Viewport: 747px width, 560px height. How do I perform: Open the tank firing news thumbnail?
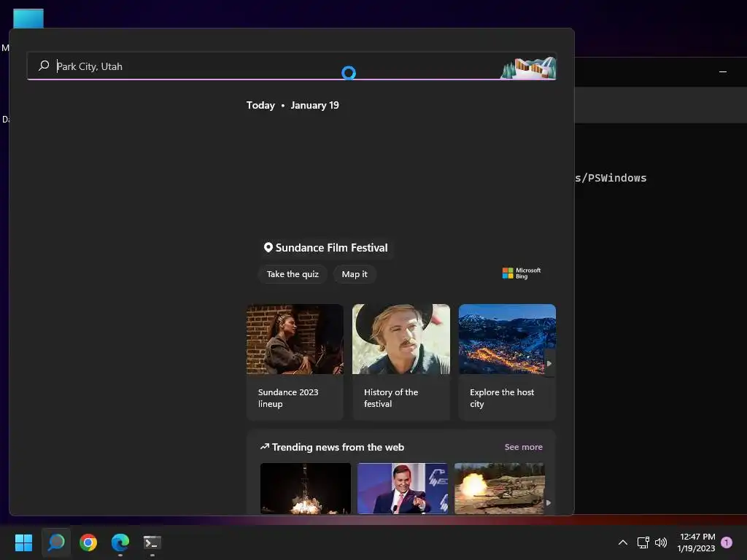coord(499,489)
